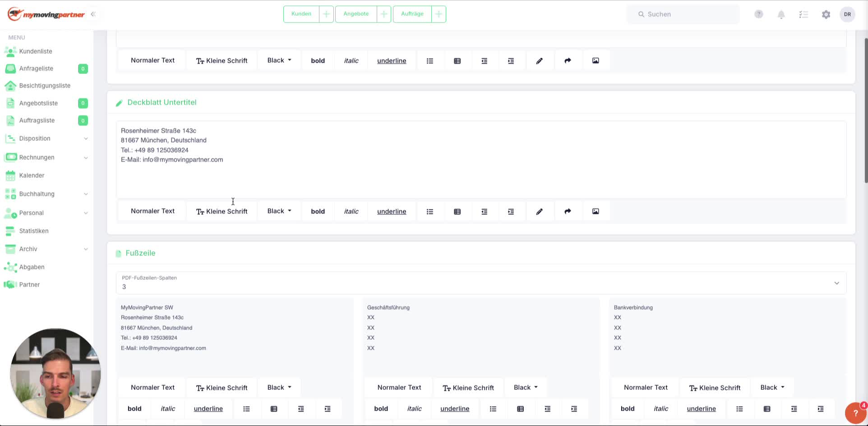Open PDF-Fußzeilen-Spalten dropdown
Viewport: 868px width, 426px height.
pyautogui.click(x=481, y=283)
